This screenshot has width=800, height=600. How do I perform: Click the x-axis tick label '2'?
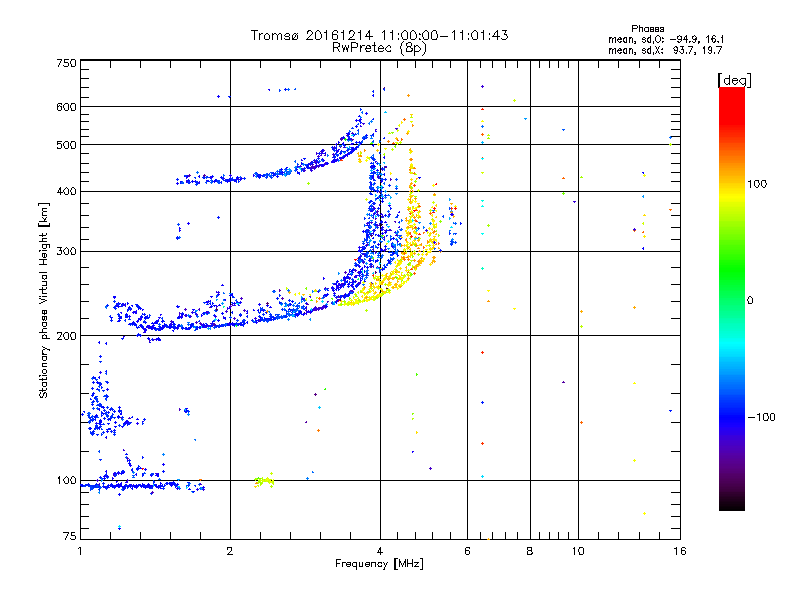(230, 551)
